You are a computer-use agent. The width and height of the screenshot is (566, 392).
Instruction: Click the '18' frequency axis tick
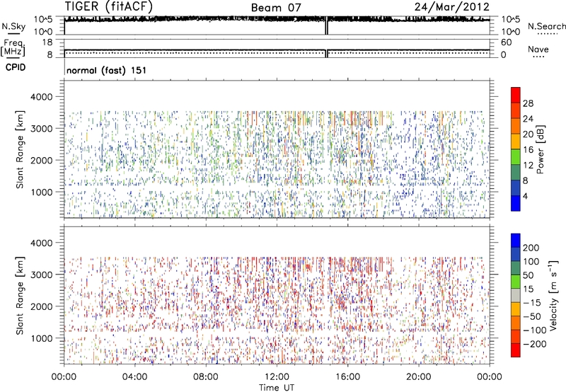click(47, 42)
